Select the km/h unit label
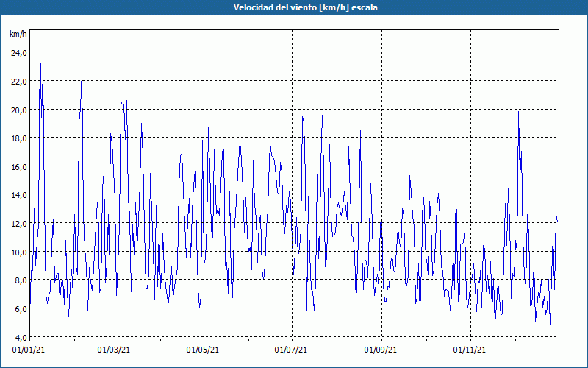Viewport: 588px width, 368px height. click(18, 34)
